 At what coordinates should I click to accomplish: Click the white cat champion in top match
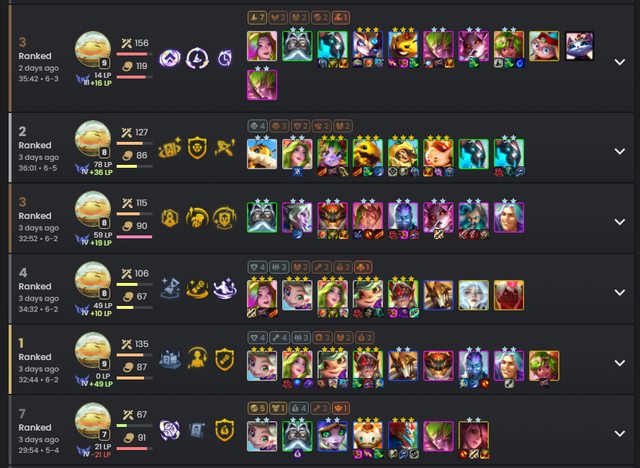click(x=579, y=46)
